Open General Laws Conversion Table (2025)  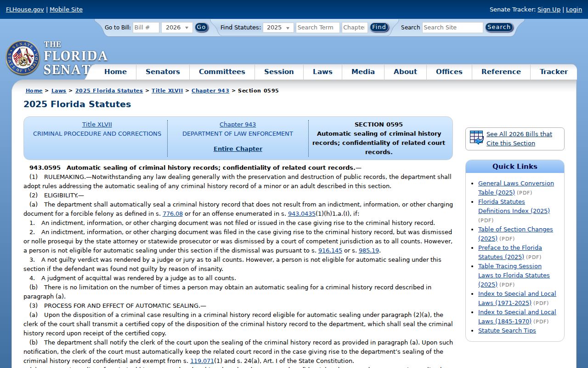(x=516, y=188)
